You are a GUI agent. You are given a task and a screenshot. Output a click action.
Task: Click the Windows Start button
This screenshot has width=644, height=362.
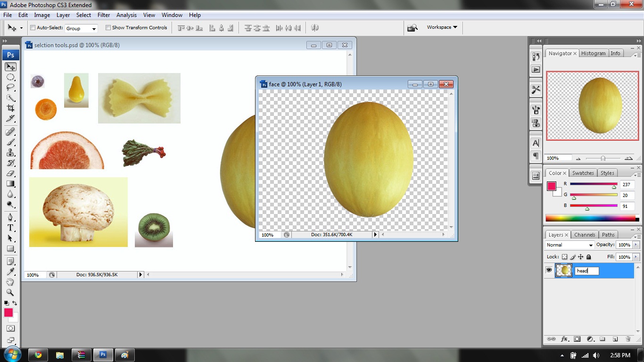[x=13, y=354]
